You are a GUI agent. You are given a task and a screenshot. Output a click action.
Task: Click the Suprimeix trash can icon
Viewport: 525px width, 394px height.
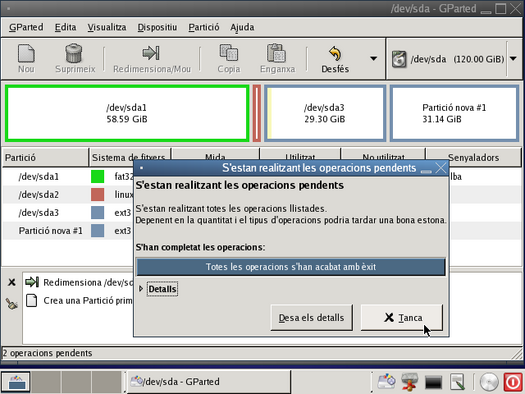74,54
